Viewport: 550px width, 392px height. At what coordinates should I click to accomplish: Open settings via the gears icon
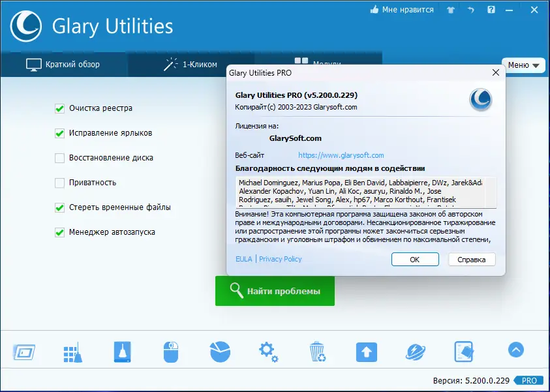tap(267, 352)
